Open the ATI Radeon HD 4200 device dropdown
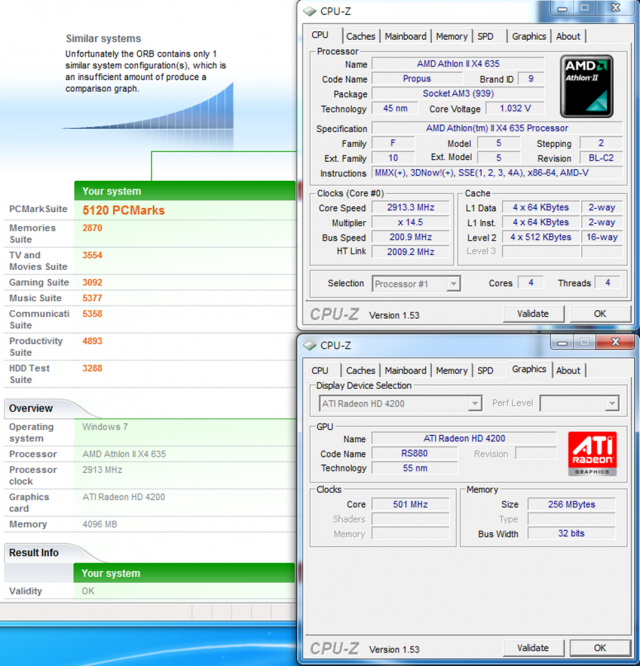Viewport: 640px width, 667px height. coord(474,403)
